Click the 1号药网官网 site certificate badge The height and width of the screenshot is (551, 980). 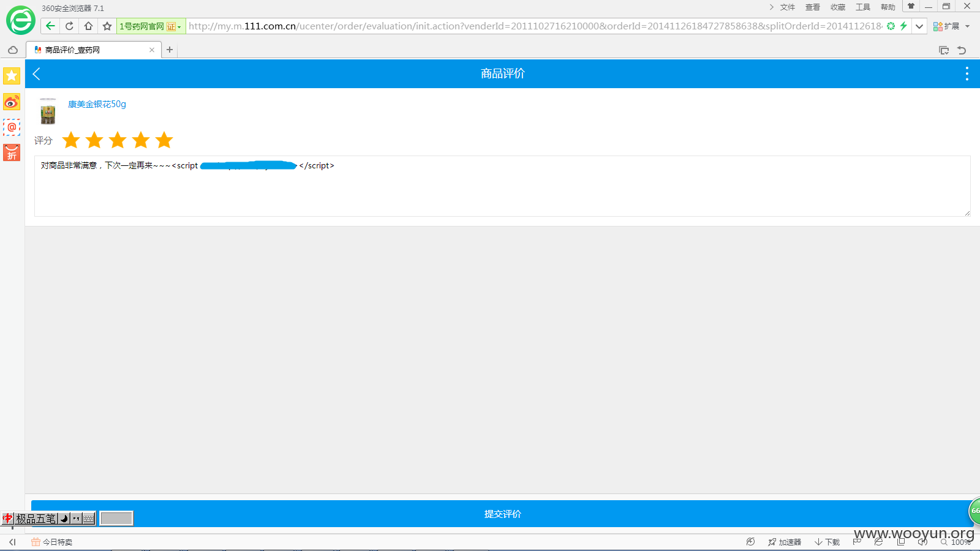[150, 26]
